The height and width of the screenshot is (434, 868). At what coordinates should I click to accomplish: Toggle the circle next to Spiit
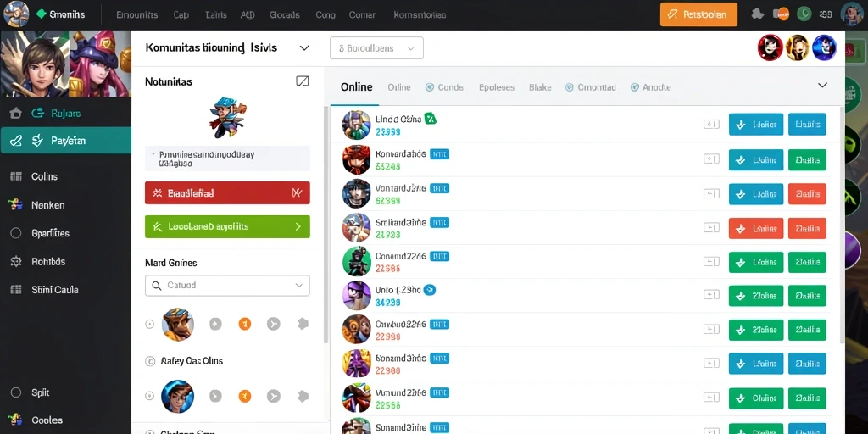16,392
